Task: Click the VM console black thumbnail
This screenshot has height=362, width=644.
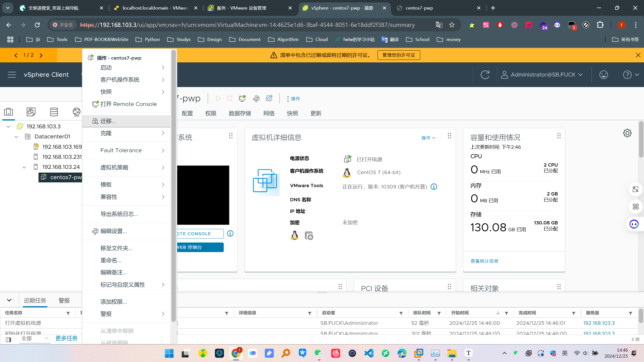Action: tap(203, 195)
